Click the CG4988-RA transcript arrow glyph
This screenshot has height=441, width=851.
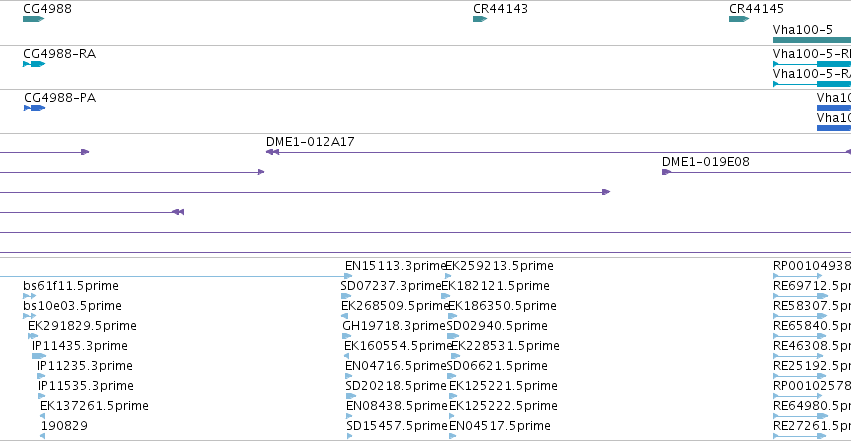click(x=34, y=64)
